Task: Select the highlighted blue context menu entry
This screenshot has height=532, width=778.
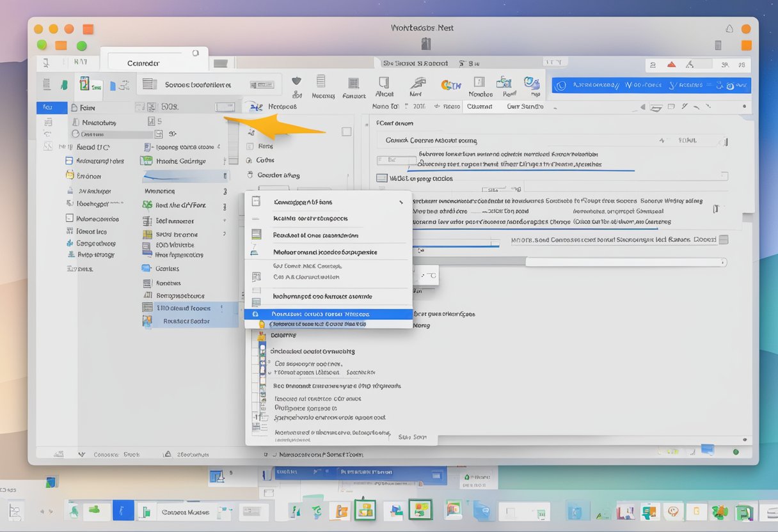Action: click(x=329, y=314)
